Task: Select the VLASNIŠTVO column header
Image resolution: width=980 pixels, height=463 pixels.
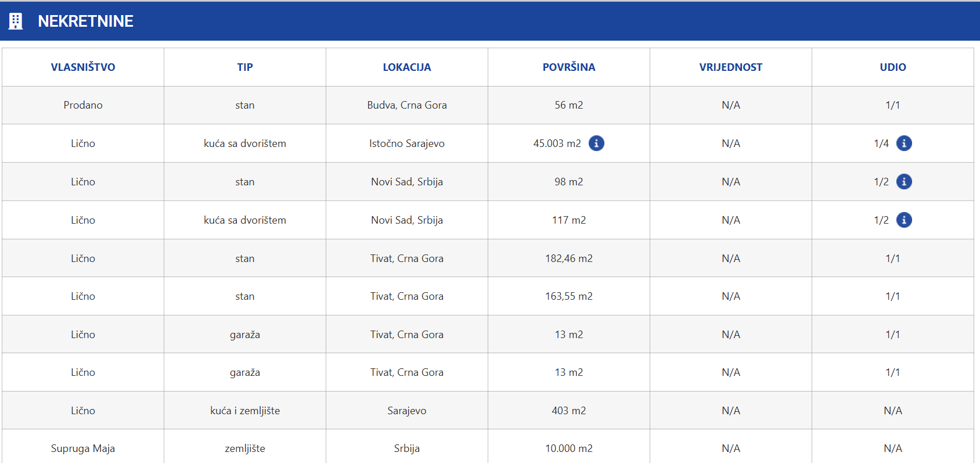Action: click(x=83, y=67)
